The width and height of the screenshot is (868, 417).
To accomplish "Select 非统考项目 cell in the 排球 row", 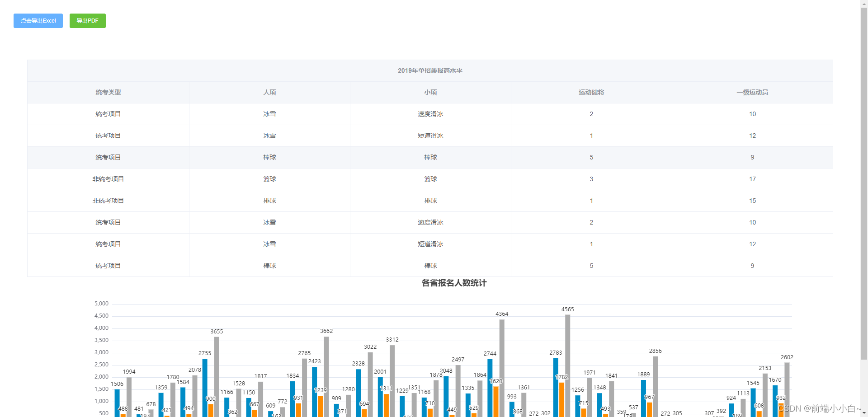I will (108, 201).
